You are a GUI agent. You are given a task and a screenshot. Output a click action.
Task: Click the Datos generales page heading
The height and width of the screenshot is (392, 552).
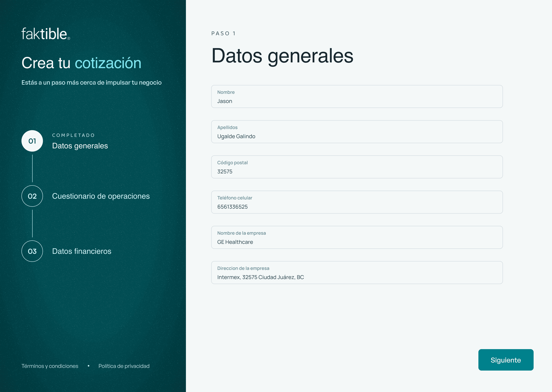point(282,56)
